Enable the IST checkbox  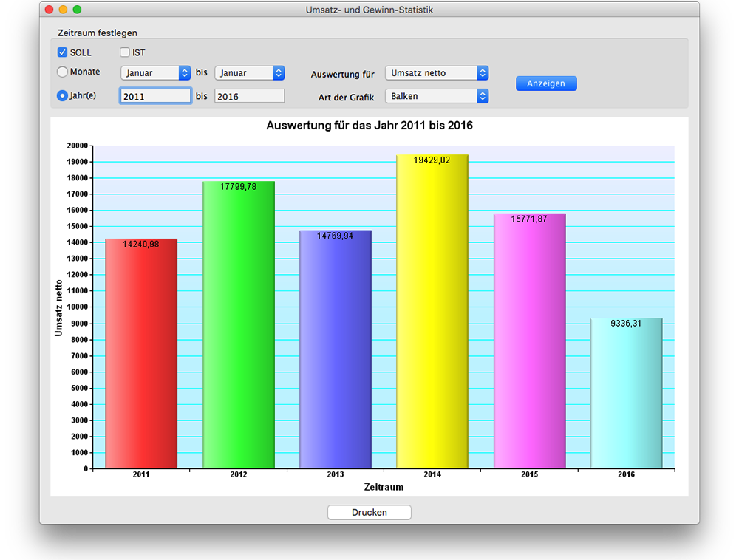(124, 52)
